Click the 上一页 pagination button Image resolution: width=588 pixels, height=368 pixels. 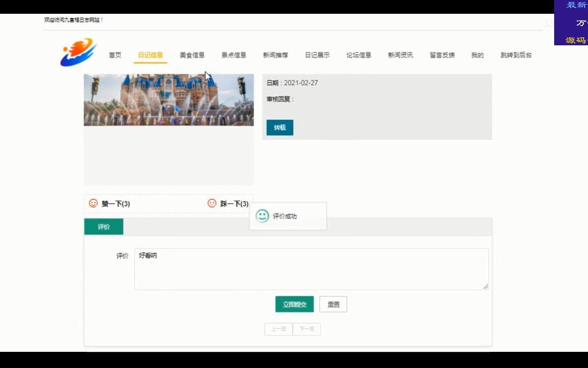(x=279, y=329)
